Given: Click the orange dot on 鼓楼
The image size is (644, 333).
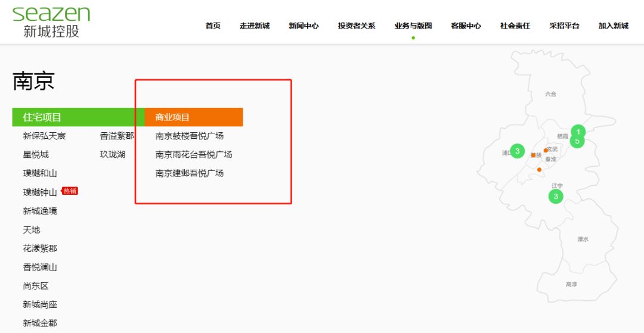Looking at the screenshot, I should [x=533, y=155].
